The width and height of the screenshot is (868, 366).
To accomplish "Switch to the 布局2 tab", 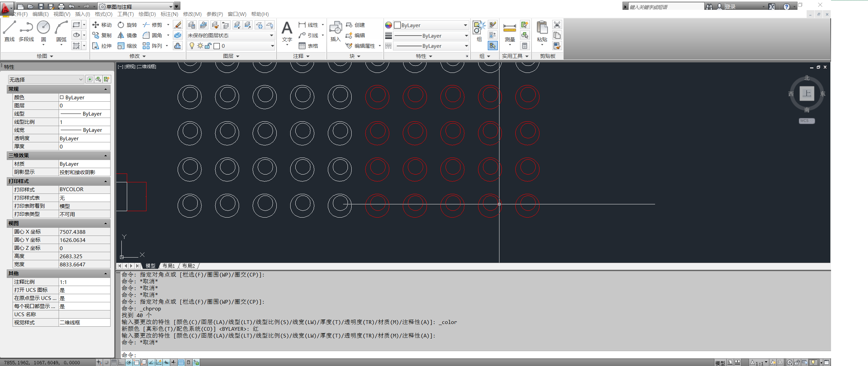I will click(x=189, y=266).
